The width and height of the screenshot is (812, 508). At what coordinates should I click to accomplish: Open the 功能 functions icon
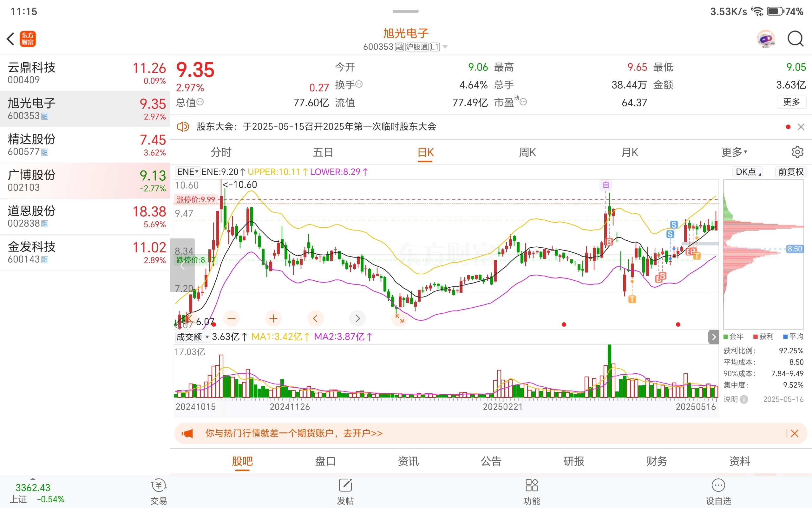click(532, 492)
